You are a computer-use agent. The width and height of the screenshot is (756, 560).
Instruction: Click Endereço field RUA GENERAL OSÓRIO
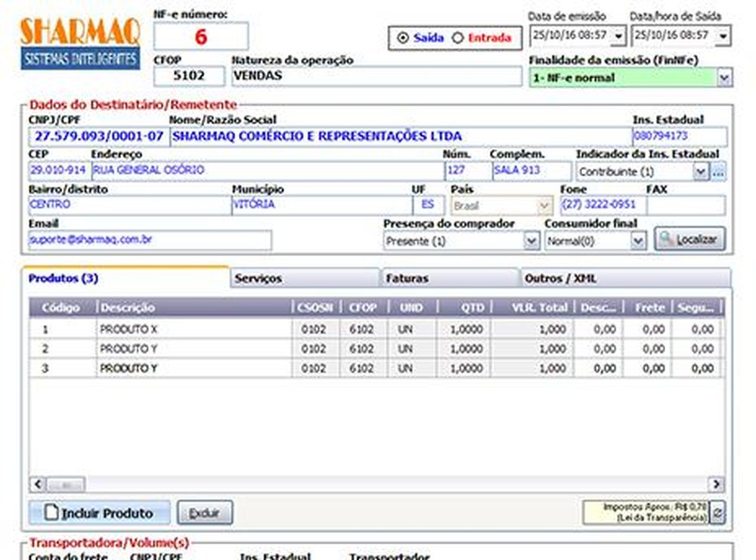[x=268, y=171]
